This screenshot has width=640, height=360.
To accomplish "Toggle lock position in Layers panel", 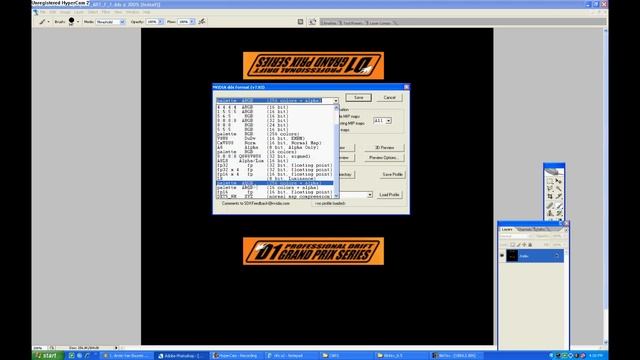I will [524, 245].
